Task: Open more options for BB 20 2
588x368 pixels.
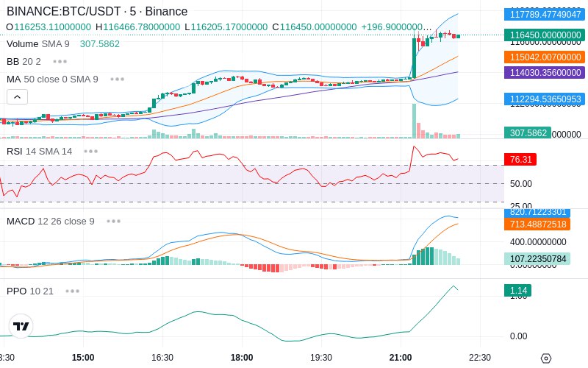Action: pos(60,62)
